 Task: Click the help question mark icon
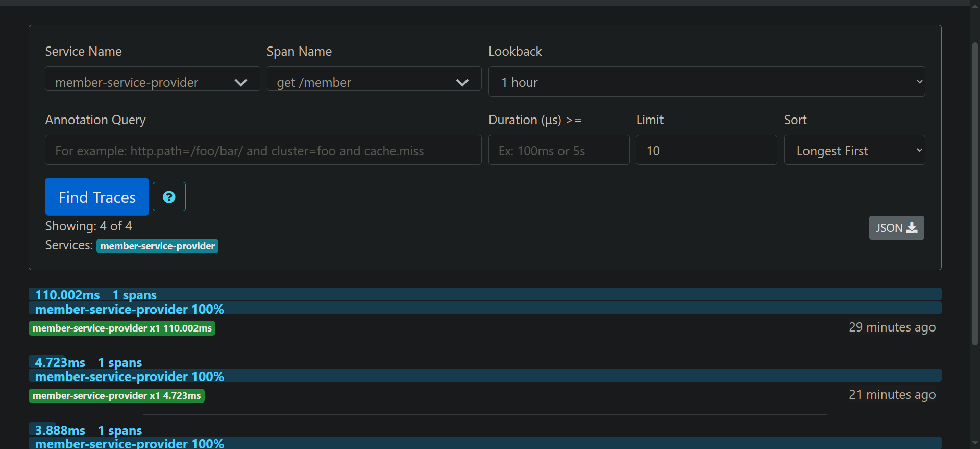(x=169, y=197)
